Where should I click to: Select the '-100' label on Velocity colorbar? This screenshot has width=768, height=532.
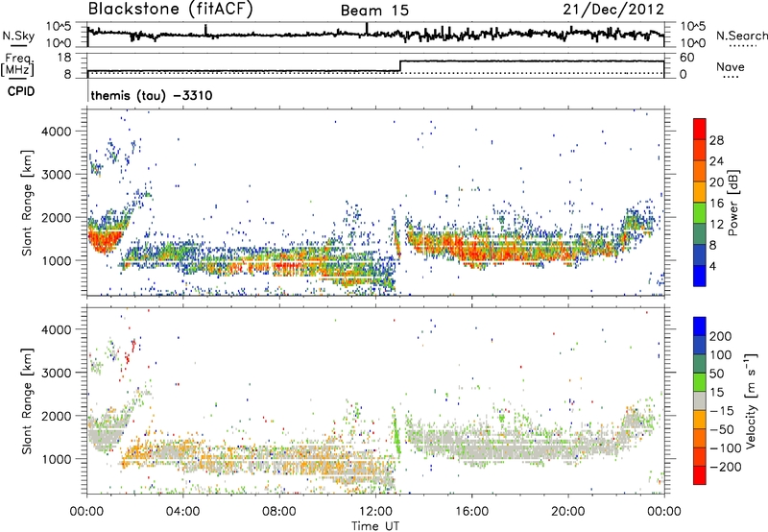click(725, 447)
